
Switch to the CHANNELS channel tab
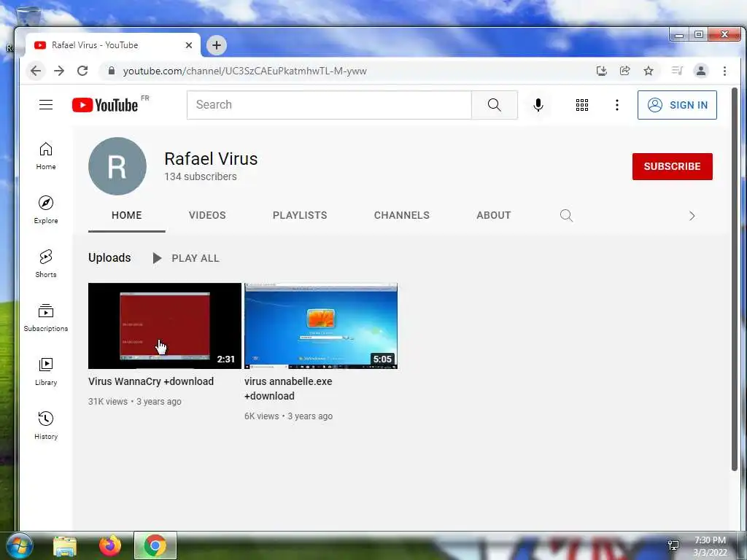(402, 215)
